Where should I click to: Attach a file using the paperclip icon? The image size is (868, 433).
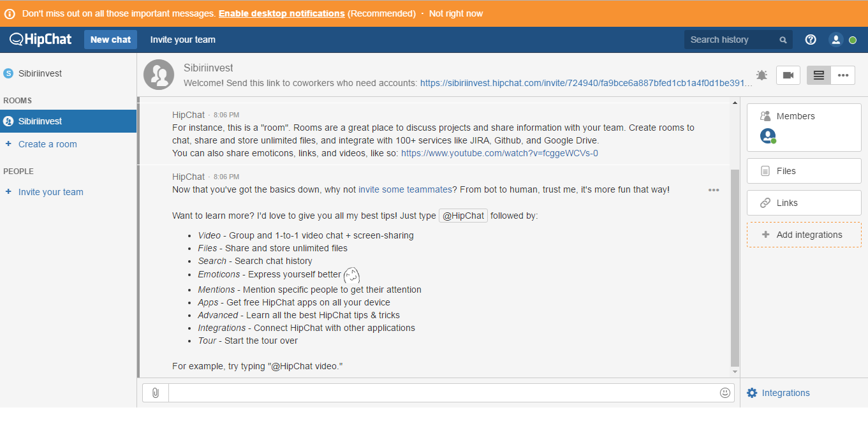tap(155, 392)
